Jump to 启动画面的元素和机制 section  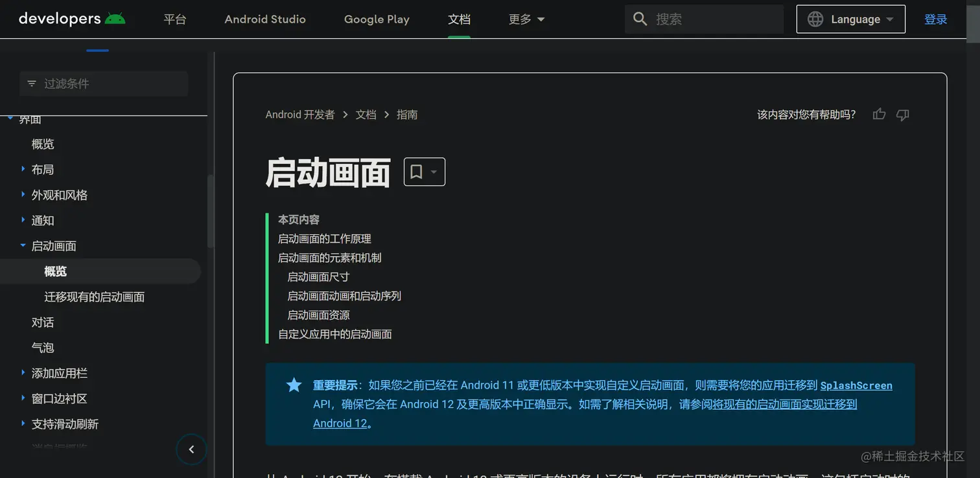pyautogui.click(x=330, y=257)
